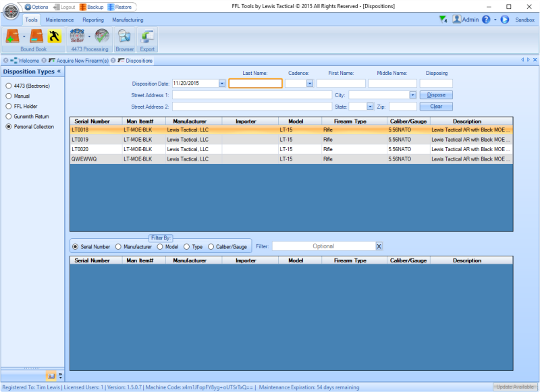Image resolution: width=540 pixels, height=392 pixels.
Task: Open the Cadence dropdown
Action: [x=310, y=83]
